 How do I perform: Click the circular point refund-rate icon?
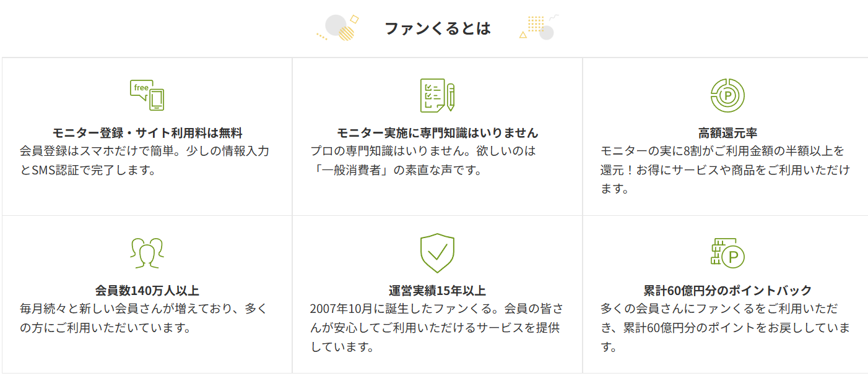[x=727, y=95]
